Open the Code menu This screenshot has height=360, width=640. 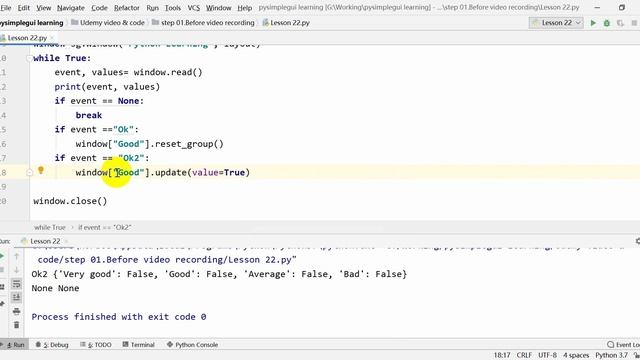click(x=99, y=8)
